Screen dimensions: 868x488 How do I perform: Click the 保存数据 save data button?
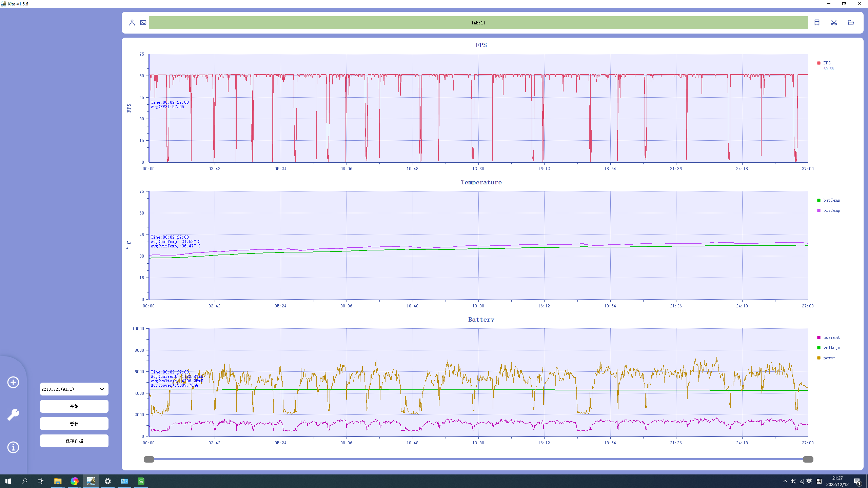[x=74, y=441]
